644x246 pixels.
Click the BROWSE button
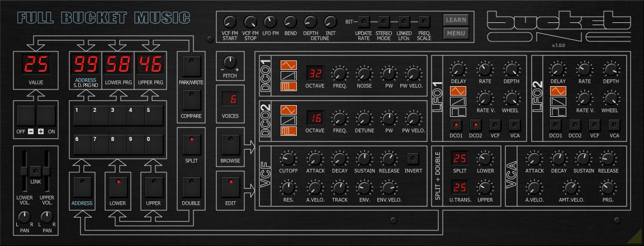[x=230, y=144]
